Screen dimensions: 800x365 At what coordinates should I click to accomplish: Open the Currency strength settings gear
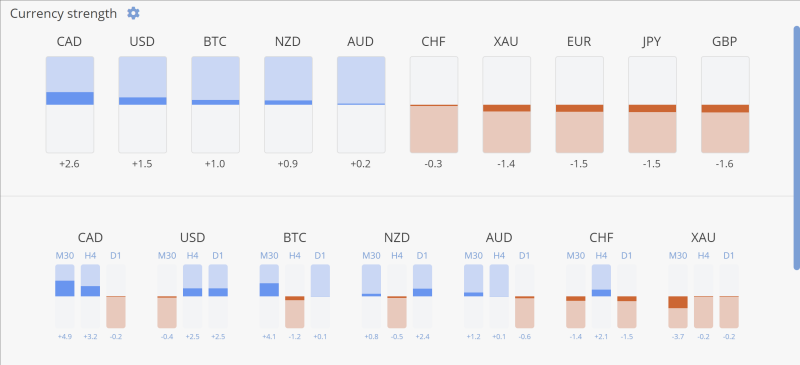pos(133,13)
